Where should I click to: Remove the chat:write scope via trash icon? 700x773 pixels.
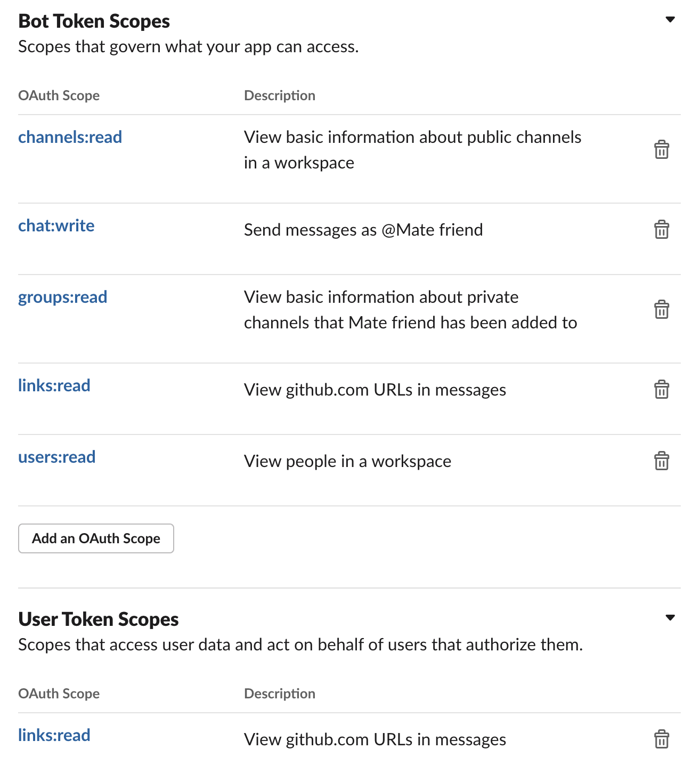click(661, 230)
